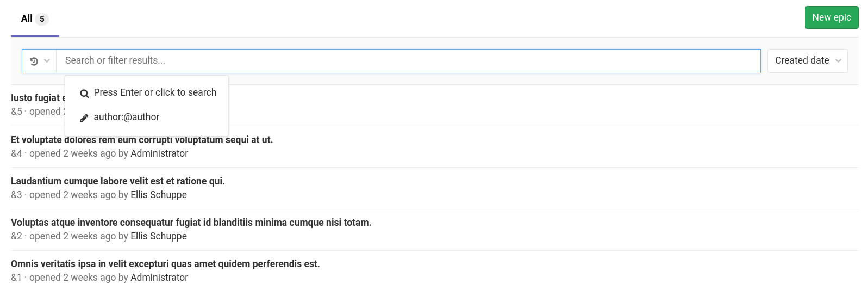Click Ellis Schuppe author on epic &2

[159, 236]
